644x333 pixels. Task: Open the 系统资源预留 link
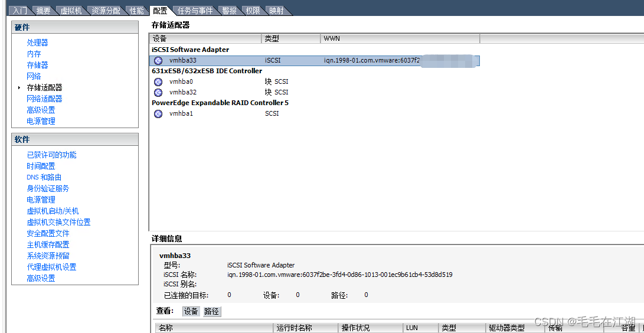pyautogui.click(x=48, y=256)
